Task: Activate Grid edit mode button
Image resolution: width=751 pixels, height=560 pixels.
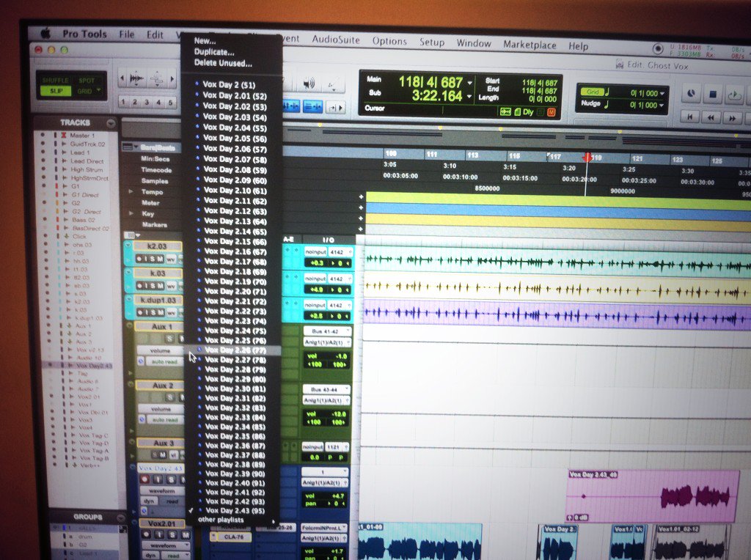Action: pyautogui.click(x=85, y=92)
